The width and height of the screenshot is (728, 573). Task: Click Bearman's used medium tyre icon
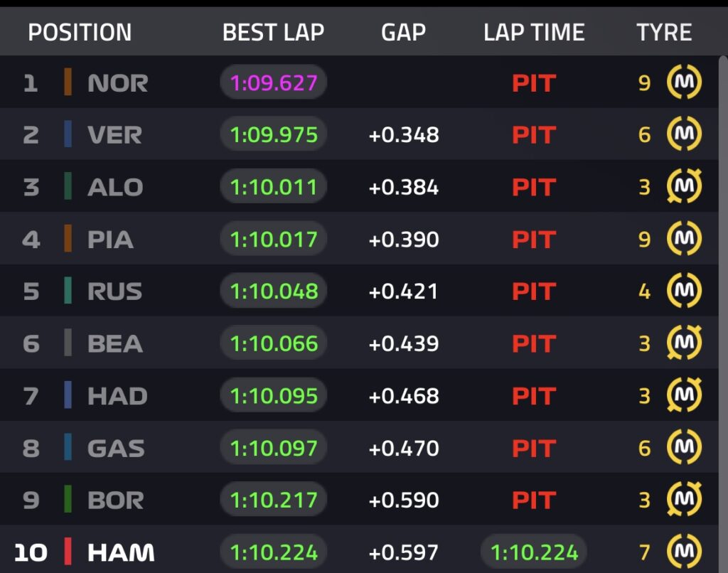click(x=684, y=343)
